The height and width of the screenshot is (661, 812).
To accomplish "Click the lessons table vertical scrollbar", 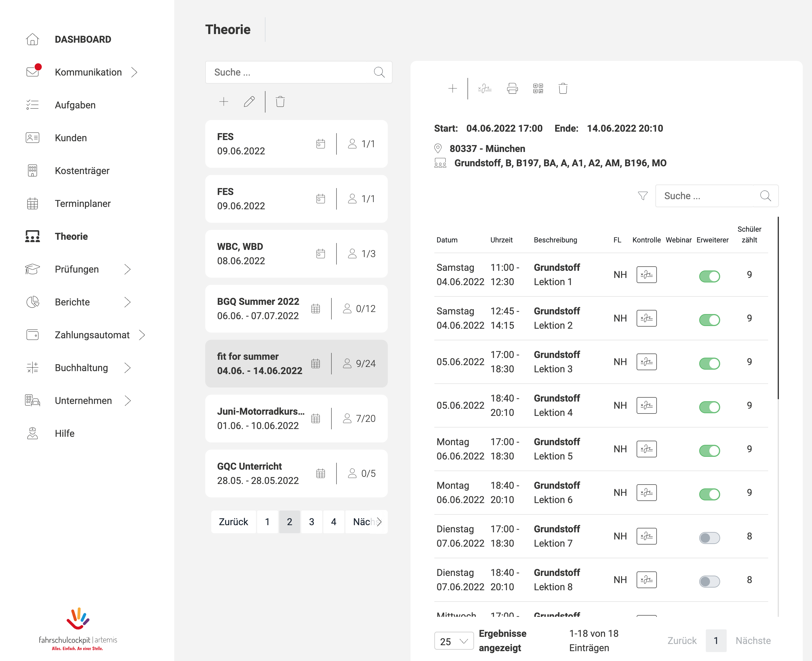I will 778,308.
